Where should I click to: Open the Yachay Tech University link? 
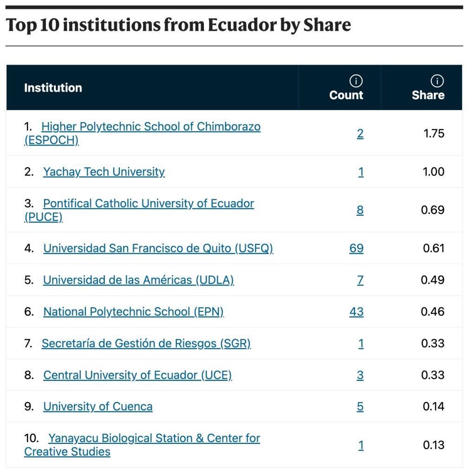[104, 172]
